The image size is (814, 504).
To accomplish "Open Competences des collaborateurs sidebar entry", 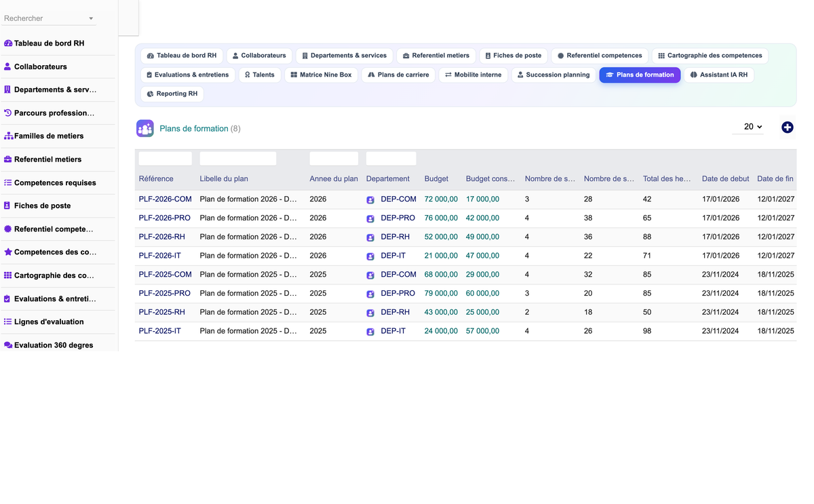I will pos(58,252).
